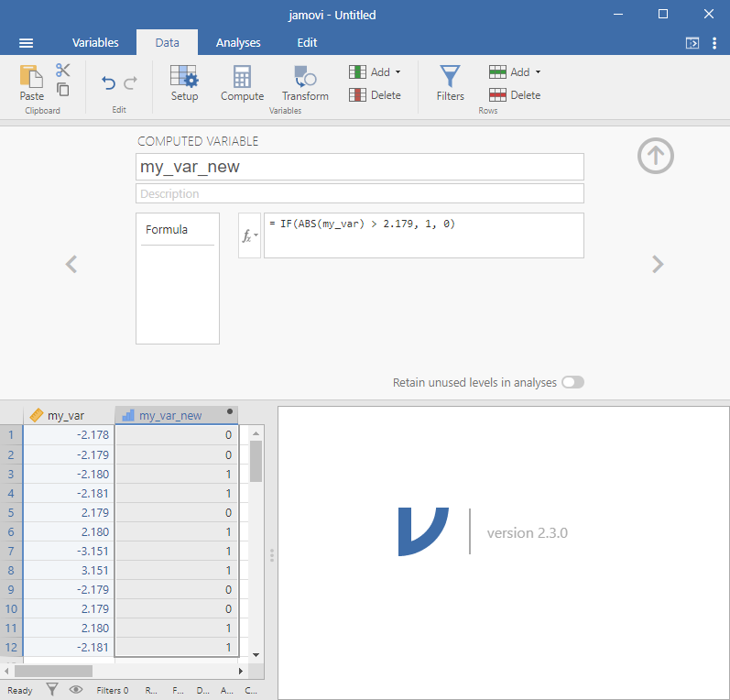The width and height of the screenshot is (730, 700).
Task: Open the Edit tab
Action: (x=307, y=42)
